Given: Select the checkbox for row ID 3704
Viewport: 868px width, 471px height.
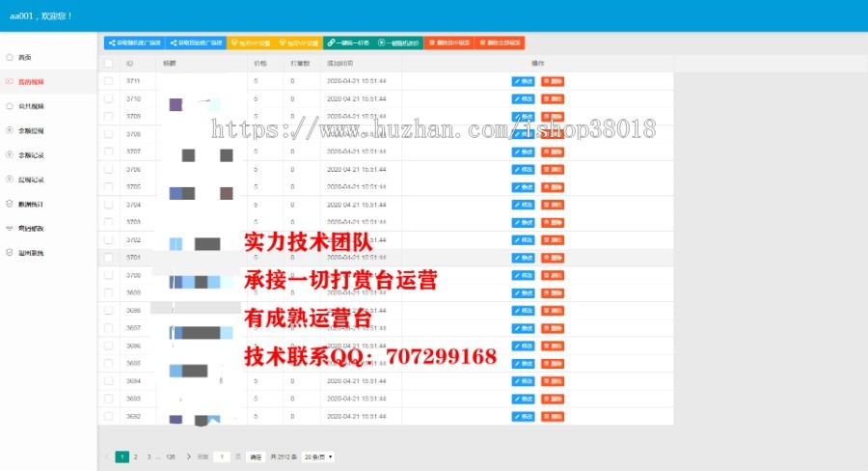Looking at the screenshot, I should click(109, 205).
